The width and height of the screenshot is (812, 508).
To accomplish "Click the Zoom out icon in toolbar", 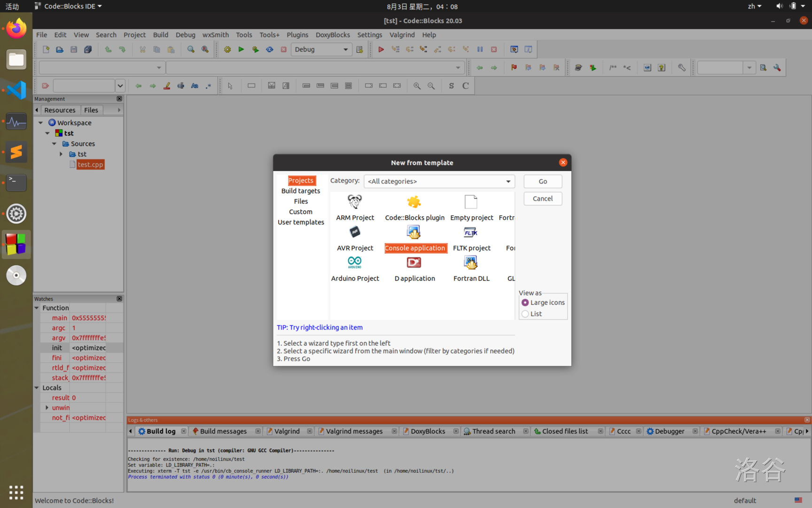I will (x=431, y=86).
